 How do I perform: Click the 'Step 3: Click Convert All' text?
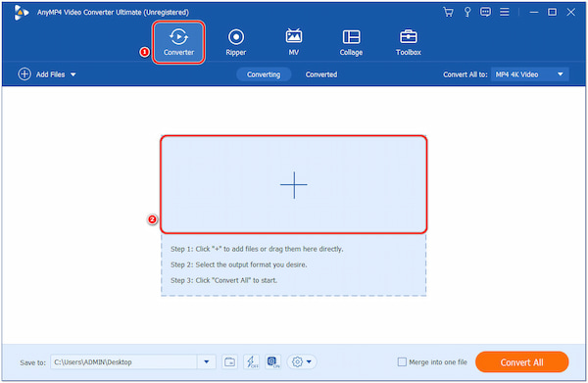(x=223, y=280)
